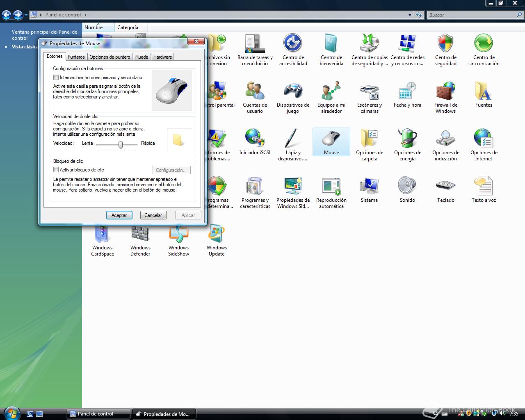The image size is (525, 420).
Task: Open Cuentas de usuario
Action: click(255, 97)
